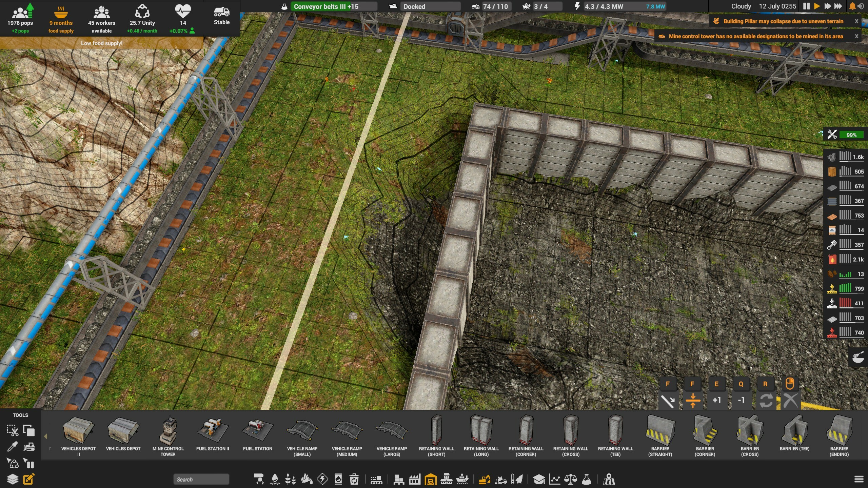Toggle sound with speaker icon
Viewport: 868px width, 488px height.
pyautogui.click(x=861, y=6)
